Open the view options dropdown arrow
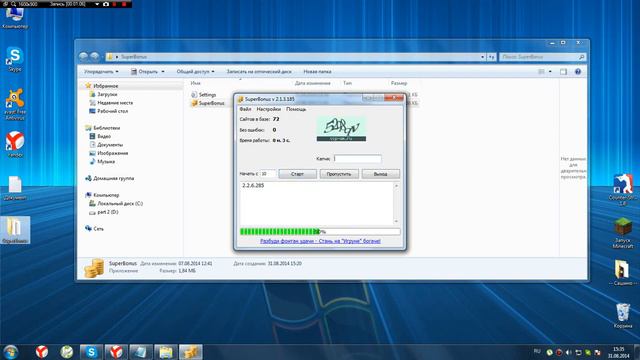 point(550,71)
